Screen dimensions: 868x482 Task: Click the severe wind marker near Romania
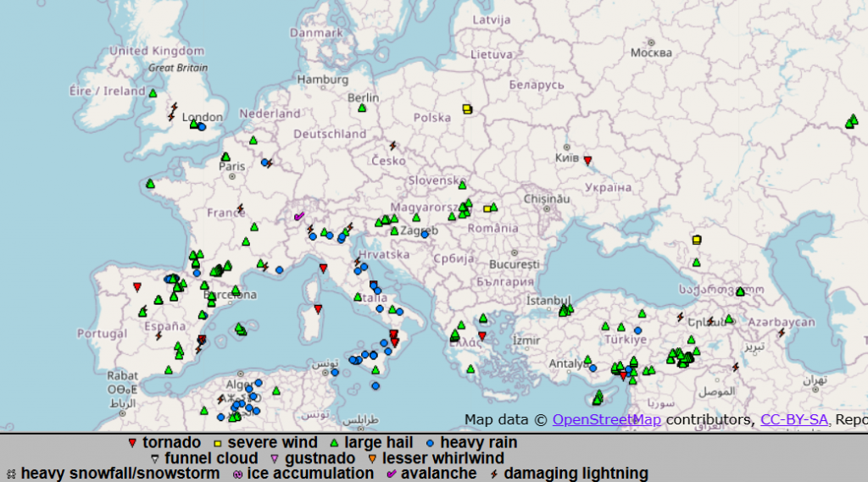pos(487,208)
